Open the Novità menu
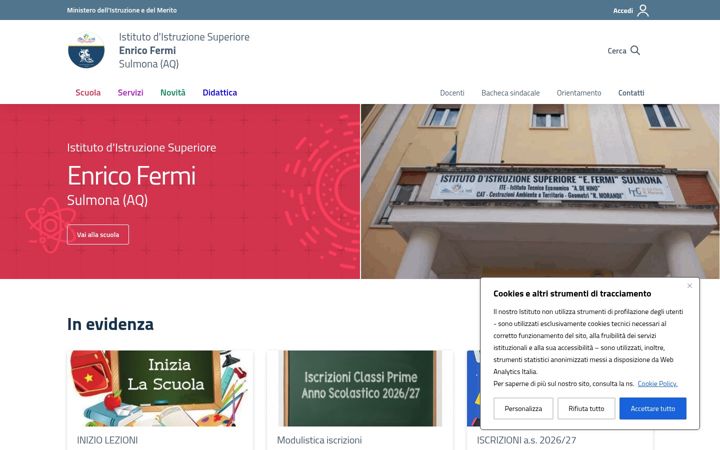Screen dimensions: 720x450 pyautogui.click(x=173, y=93)
